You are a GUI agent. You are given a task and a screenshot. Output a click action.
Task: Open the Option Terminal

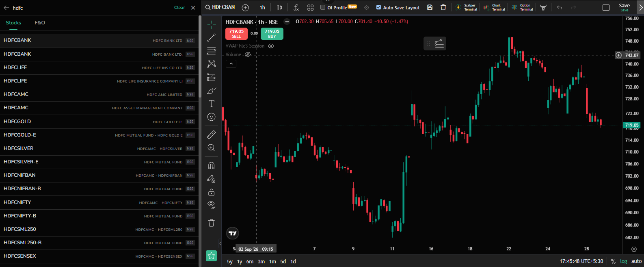(522, 7)
